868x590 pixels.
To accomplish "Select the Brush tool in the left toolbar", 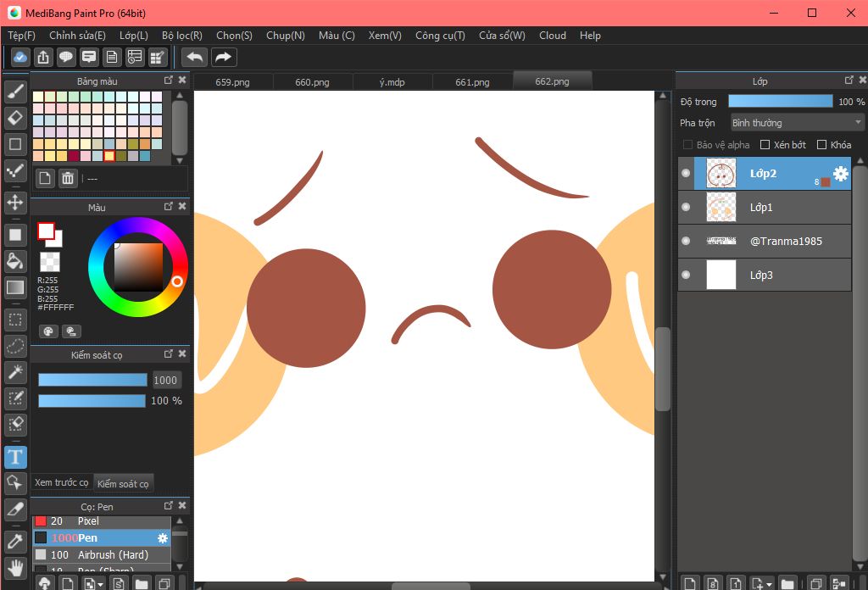I will click(x=15, y=92).
